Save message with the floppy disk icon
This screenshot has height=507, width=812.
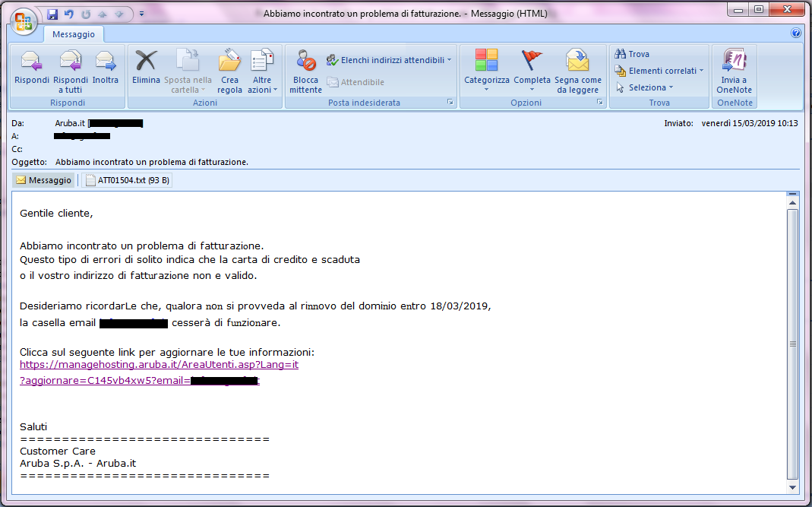[x=52, y=14]
